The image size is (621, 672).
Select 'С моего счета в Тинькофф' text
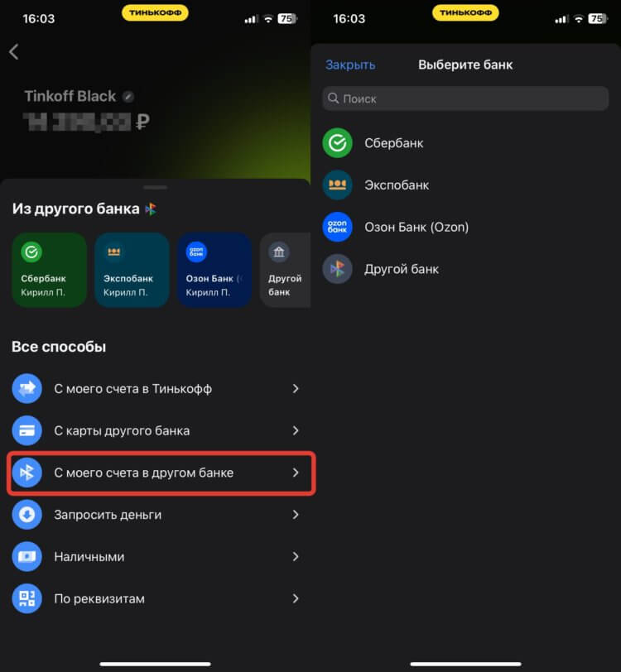[133, 389]
